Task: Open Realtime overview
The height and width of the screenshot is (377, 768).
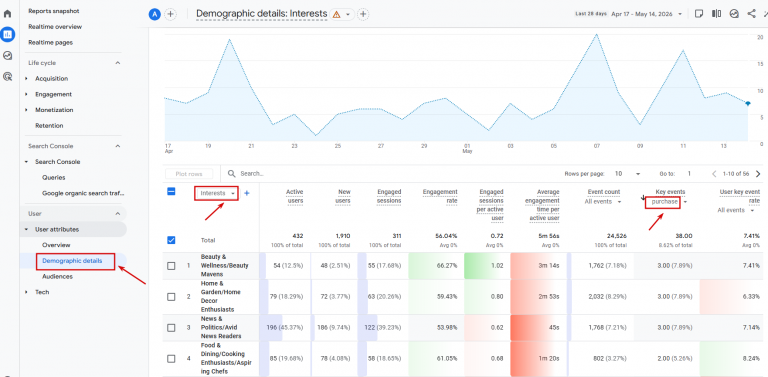Action: tap(55, 26)
